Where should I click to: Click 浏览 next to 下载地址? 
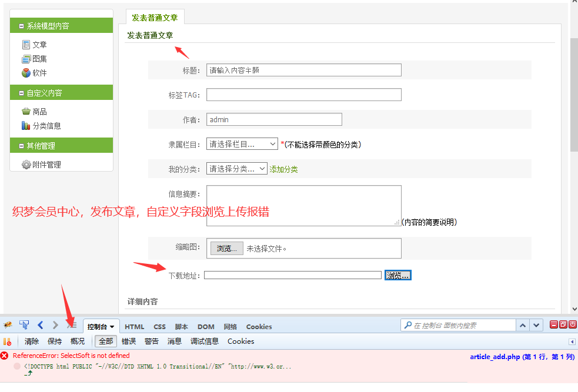coord(397,274)
